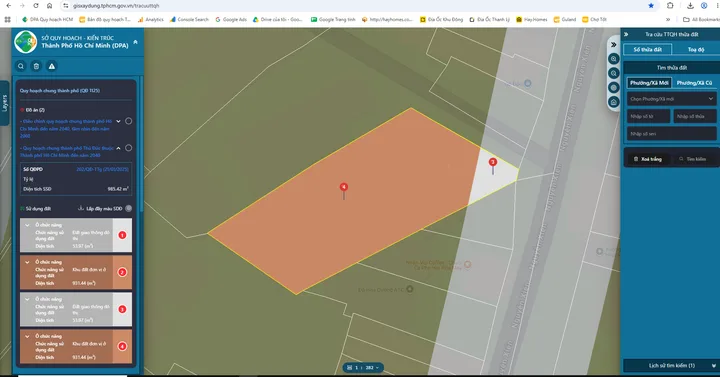Image resolution: width=720 pixels, height=377 pixels.
Task: Reload the page
Action: 36,6
